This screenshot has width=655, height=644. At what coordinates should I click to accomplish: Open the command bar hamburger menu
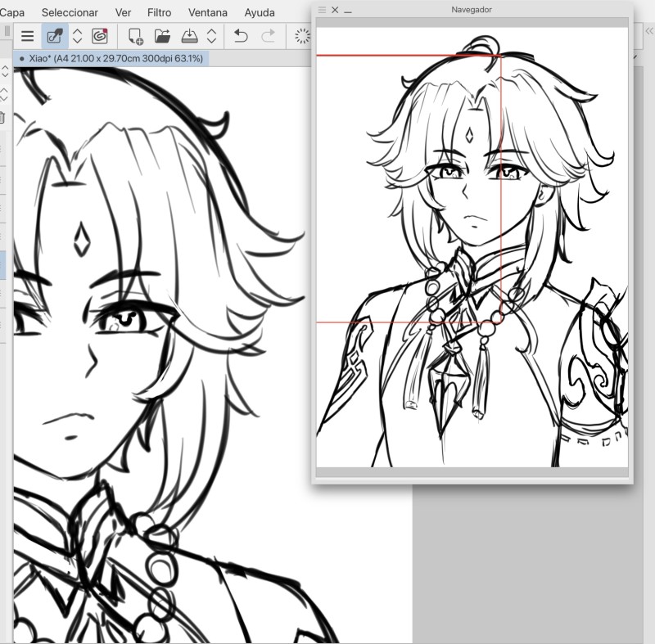(x=28, y=36)
